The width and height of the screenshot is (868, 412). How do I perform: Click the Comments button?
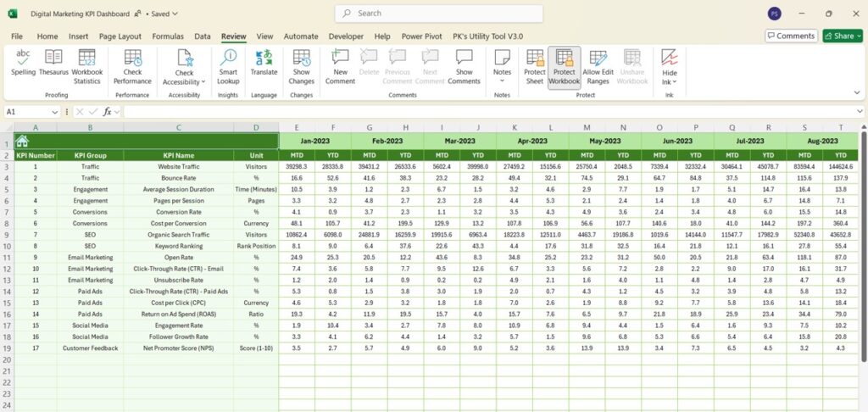(791, 36)
